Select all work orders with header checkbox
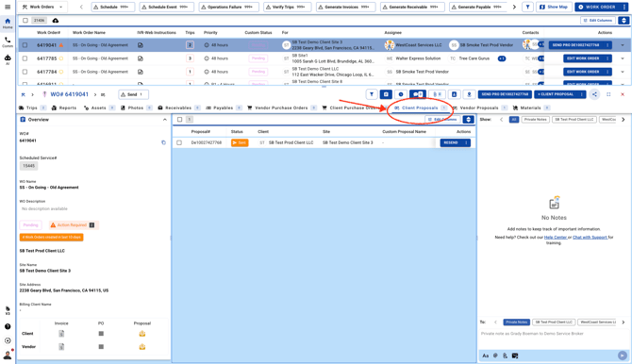The width and height of the screenshot is (632, 364). click(x=25, y=20)
